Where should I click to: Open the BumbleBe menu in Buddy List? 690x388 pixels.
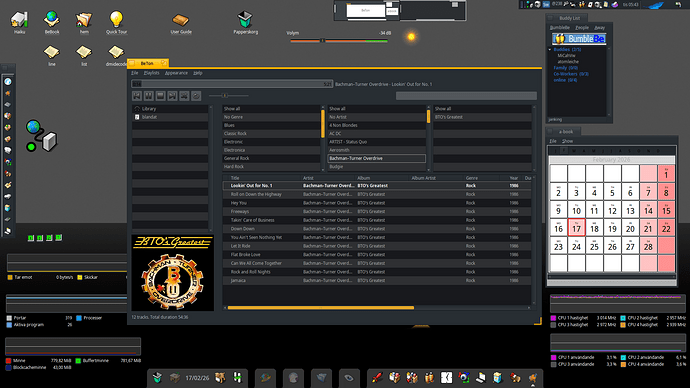click(560, 28)
